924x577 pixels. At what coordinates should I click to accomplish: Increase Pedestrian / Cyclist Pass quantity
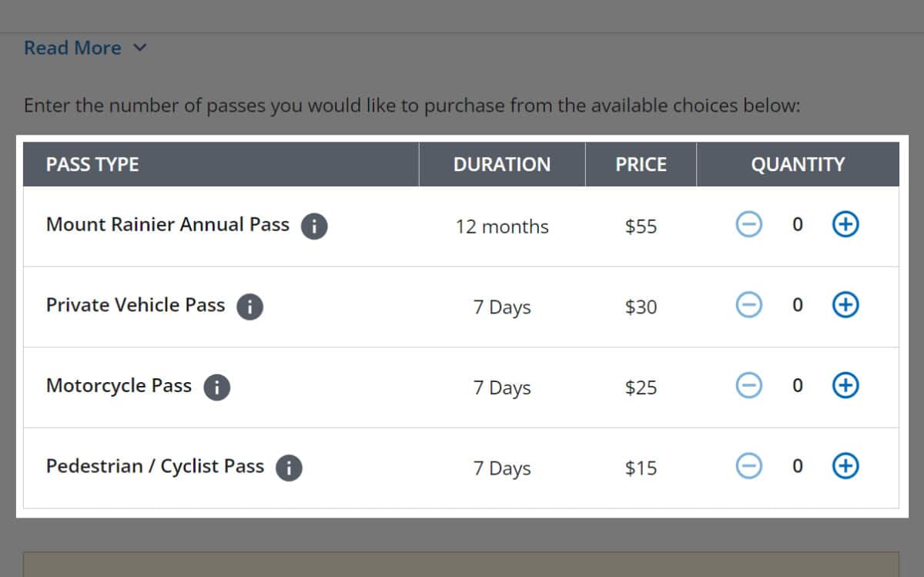tap(845, 465)
